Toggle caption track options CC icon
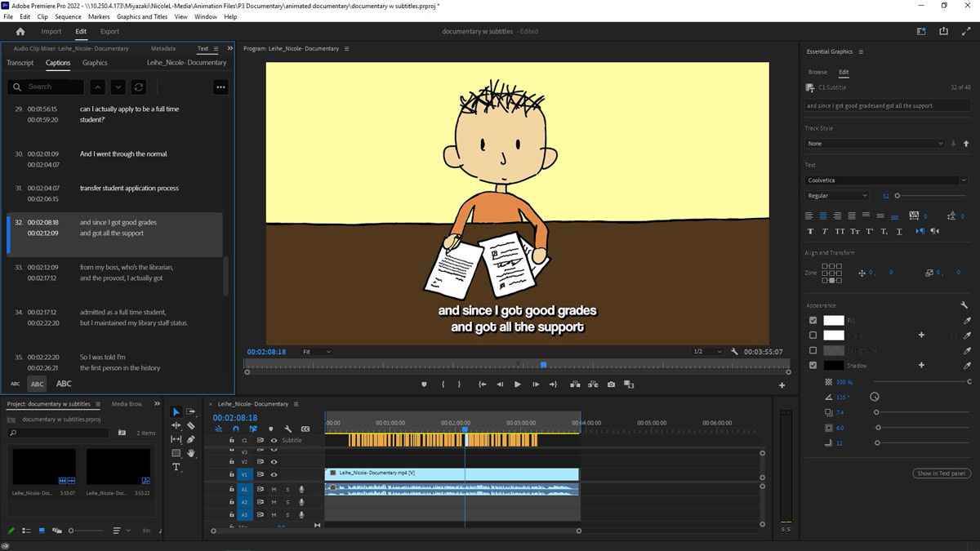 305,429
